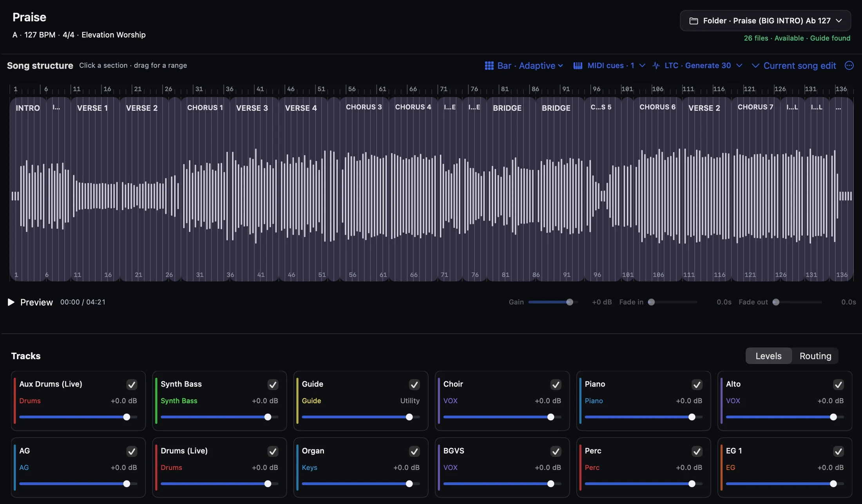Image resolution: width=862 pixels, height=504 pixels.
Task: Click the Fade out slider handle
Action: point(776,302)
